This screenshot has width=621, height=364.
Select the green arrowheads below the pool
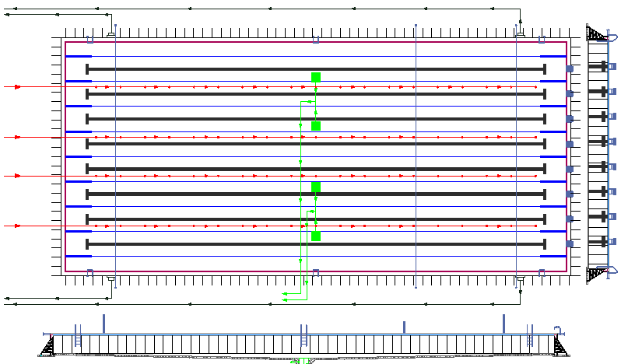pos(286,296)
